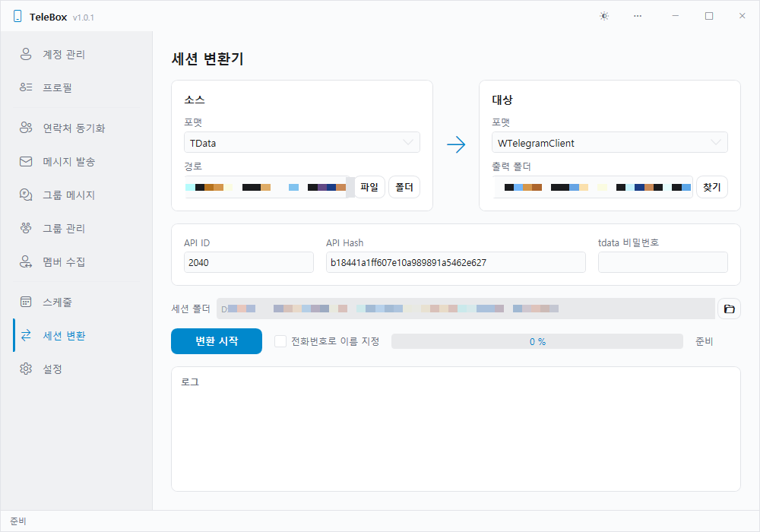Click the session convert arrows icon

coord(26,335)
